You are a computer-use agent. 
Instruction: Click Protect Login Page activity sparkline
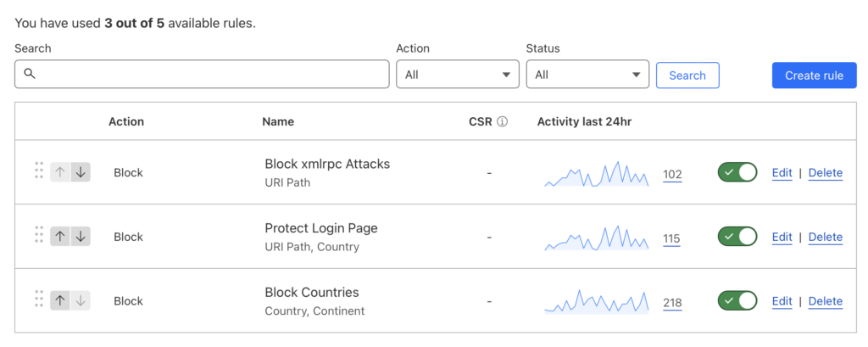point(597,238)
